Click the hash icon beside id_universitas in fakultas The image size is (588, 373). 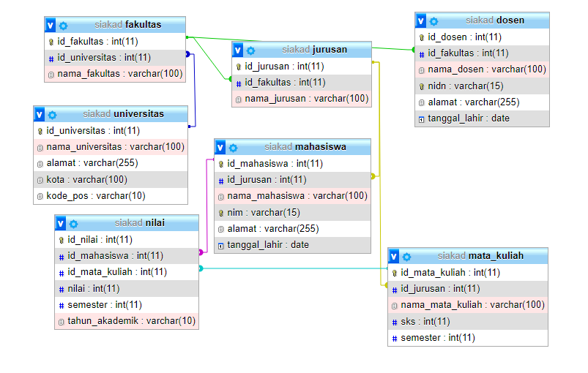point(51,59)
